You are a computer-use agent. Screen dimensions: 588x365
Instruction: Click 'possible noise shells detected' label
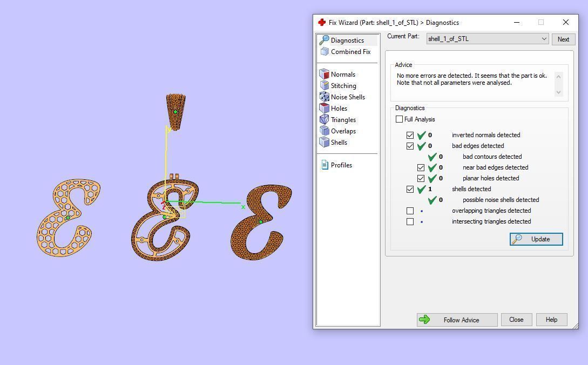[x=501, y=200]
